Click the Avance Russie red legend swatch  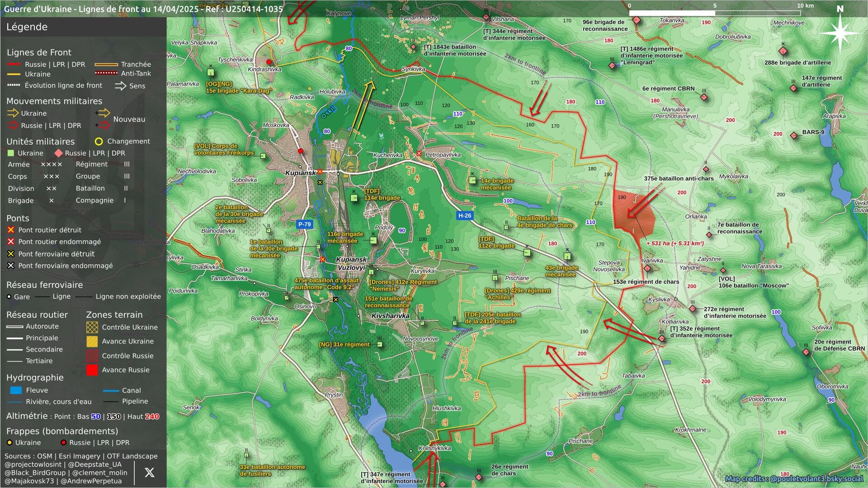pos(92,370)
